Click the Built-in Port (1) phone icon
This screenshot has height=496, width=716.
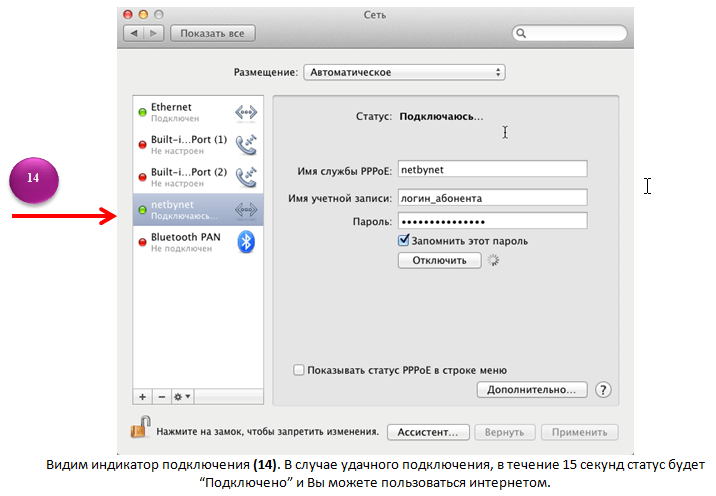click(x=246, y=144)
